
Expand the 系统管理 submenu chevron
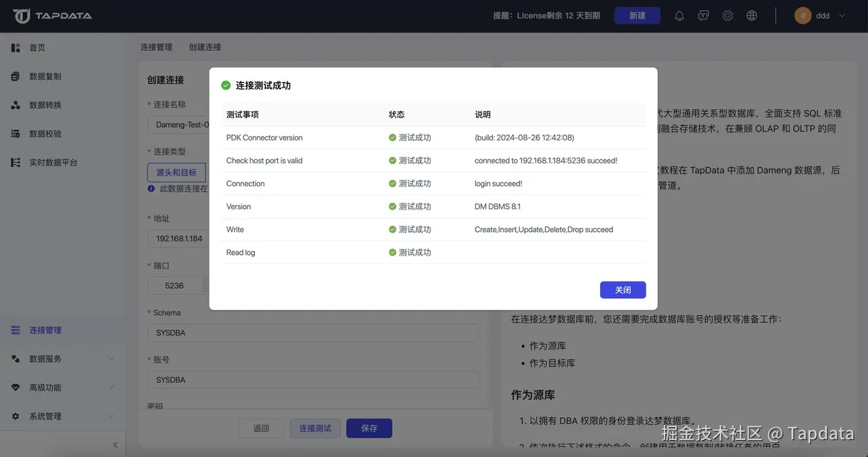point(111,416)
